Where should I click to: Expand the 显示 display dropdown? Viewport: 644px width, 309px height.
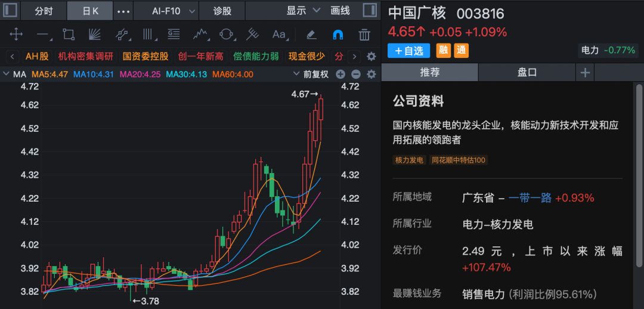coord(304,11)
